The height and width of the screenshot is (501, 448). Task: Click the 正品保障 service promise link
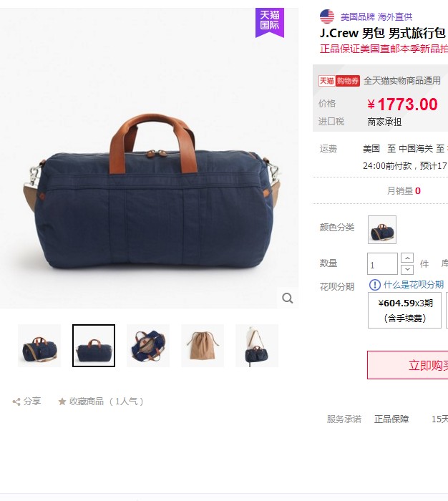click(x=391, y=419)
